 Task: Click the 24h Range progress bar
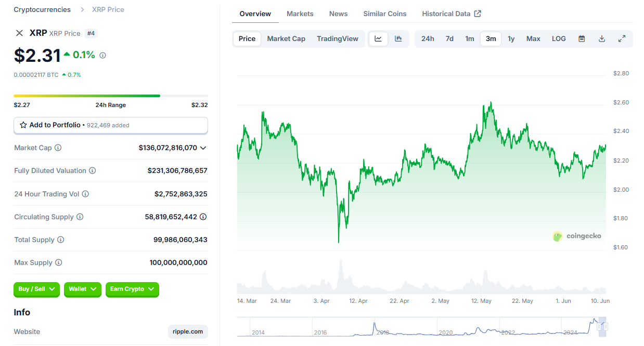[x=111, y=96]
